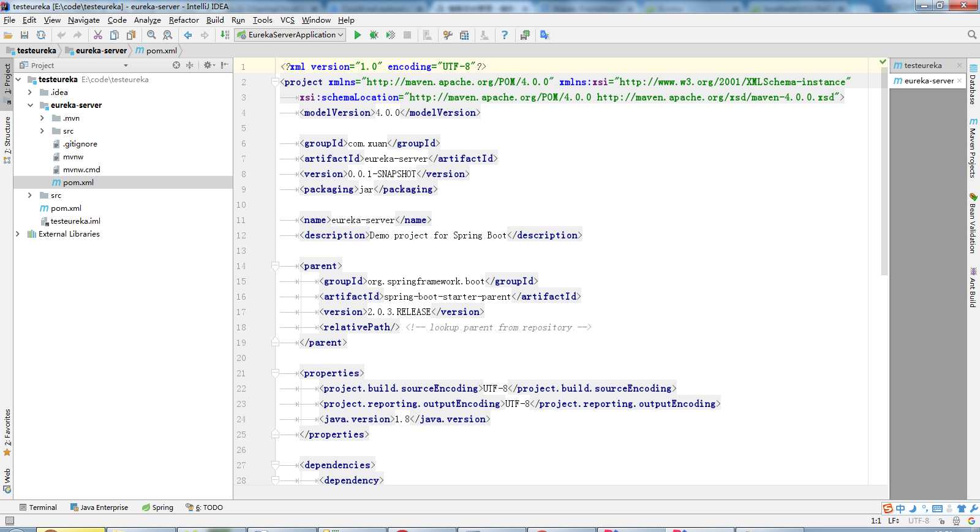Fold the properties tag at line 21
The height and width of the screenshot is (532, 980).
(275, 373)
